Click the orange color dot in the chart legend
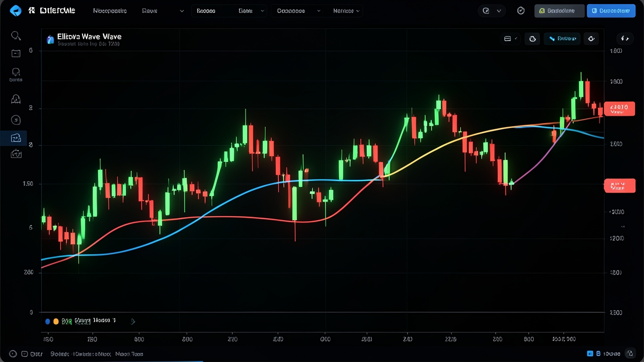 click(x=56, y=321)
